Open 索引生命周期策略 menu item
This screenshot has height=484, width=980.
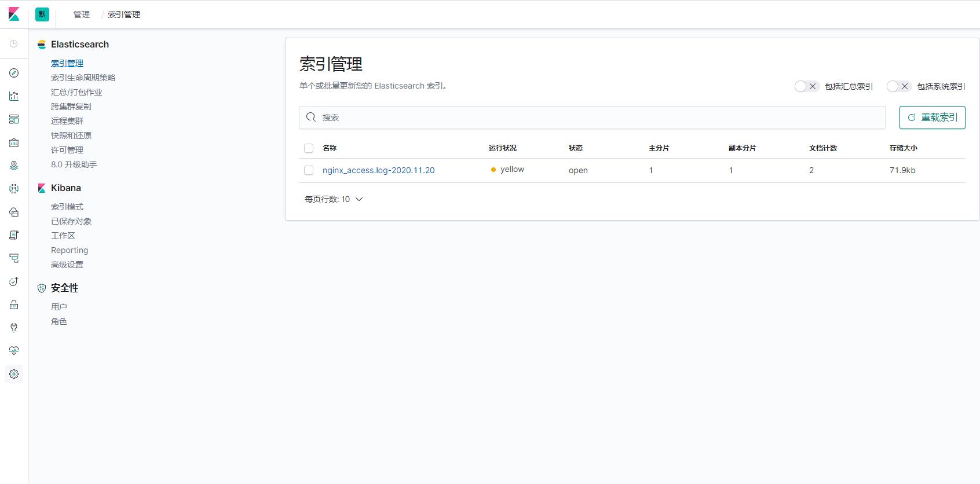pyautogui.click(x=83, y=78)
